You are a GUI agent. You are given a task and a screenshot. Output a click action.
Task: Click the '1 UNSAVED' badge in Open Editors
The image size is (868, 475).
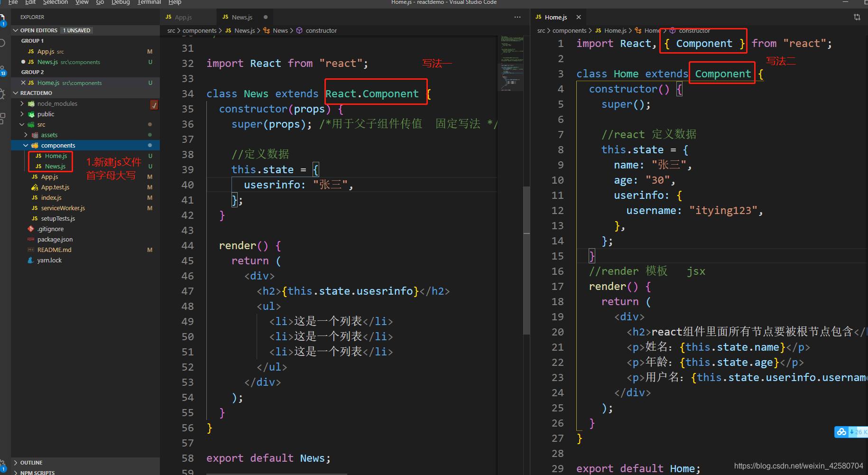76,30
